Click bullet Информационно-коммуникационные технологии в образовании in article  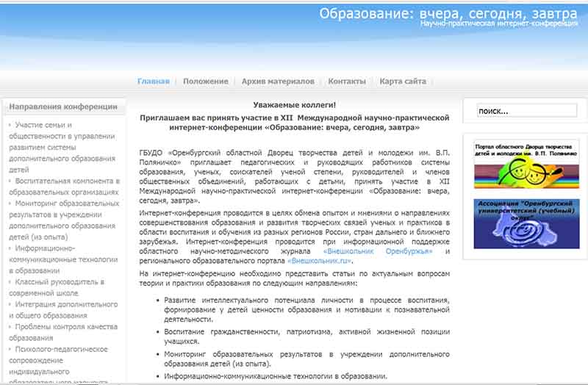pyautogui.click(x=276, y=376)
